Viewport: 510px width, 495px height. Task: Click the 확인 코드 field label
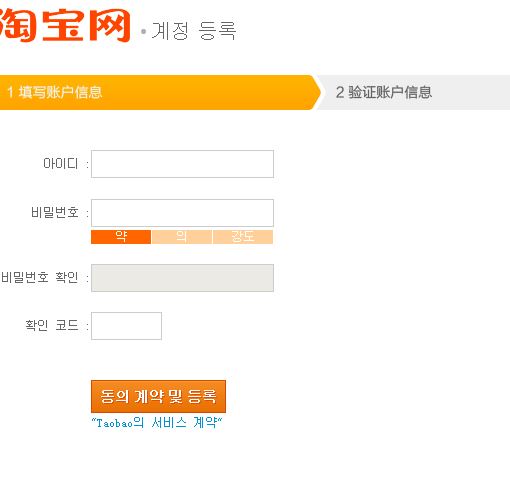[x=52, y=325]
